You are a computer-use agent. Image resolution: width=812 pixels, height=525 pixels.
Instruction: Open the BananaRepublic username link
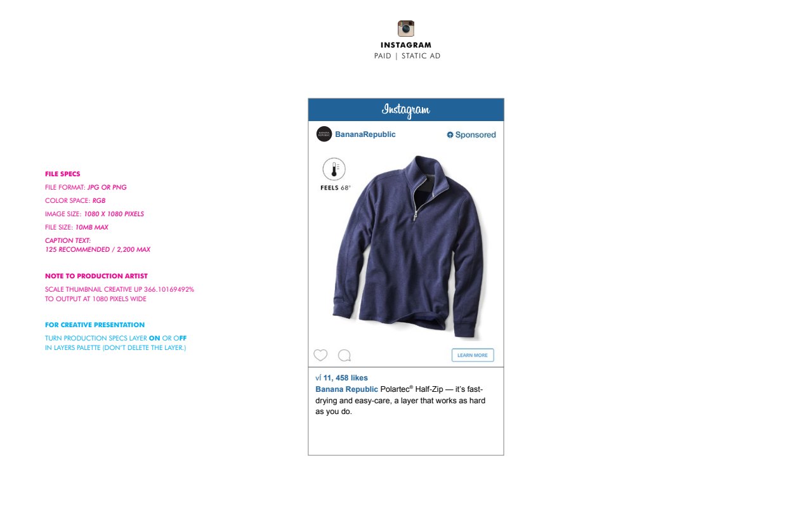(x=365, y=134)
